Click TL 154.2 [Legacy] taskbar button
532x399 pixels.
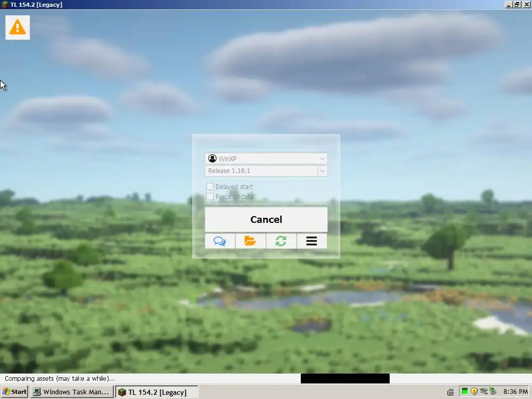[157, 392]
